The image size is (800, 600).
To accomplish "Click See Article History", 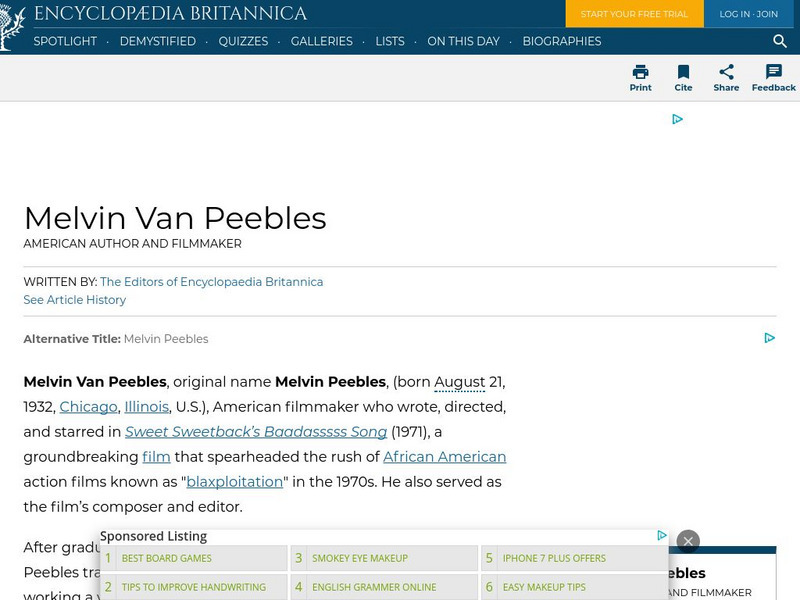I will click(73, 300).
